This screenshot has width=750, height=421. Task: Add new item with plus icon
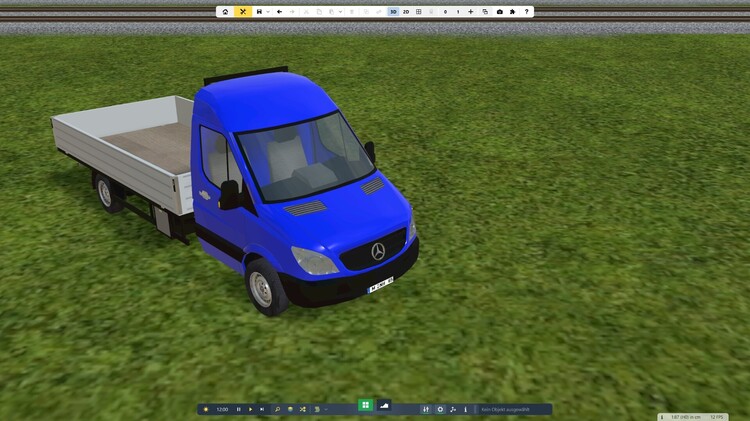click(471, 11)
